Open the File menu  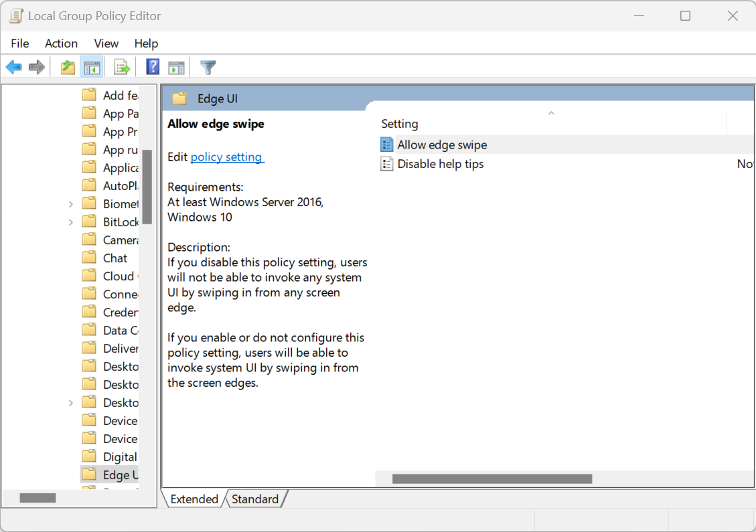pos(20,43)
